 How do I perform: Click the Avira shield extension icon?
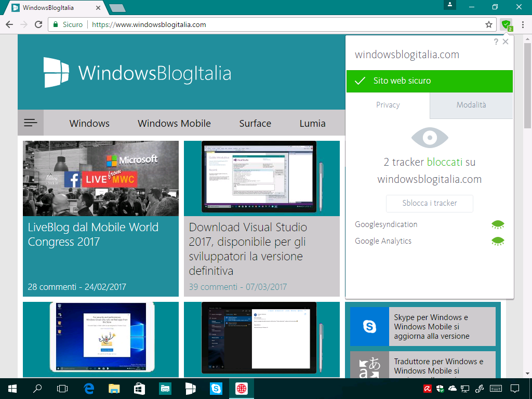click(x=506, y=24)
